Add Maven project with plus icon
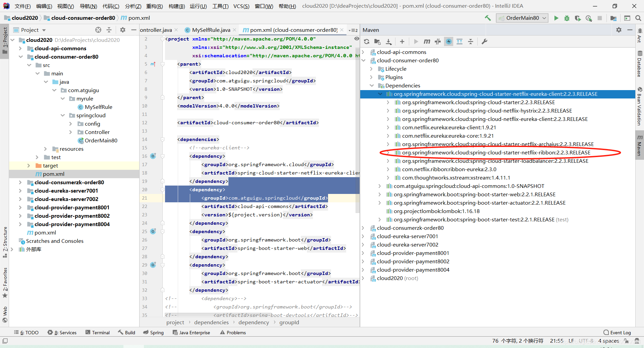 tap(402, 42)
